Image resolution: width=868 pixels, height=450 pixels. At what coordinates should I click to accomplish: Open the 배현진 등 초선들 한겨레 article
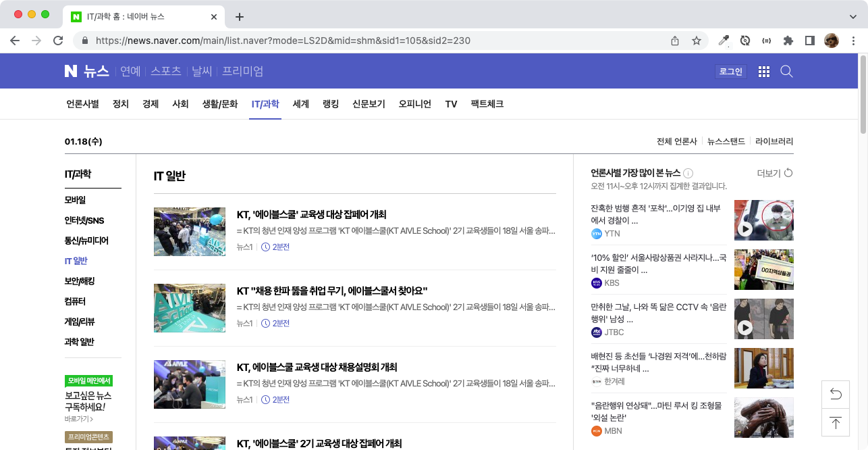click(x=659, y=362)
